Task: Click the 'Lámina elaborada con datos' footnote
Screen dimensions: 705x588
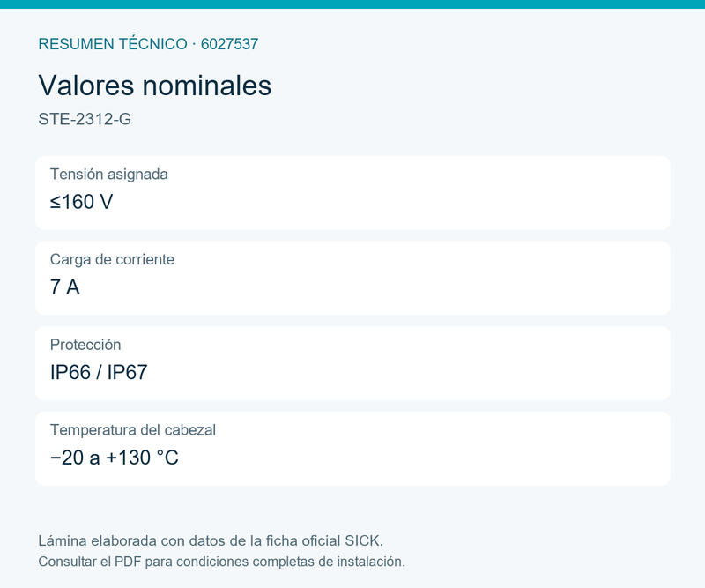Action: click(211, 540)
